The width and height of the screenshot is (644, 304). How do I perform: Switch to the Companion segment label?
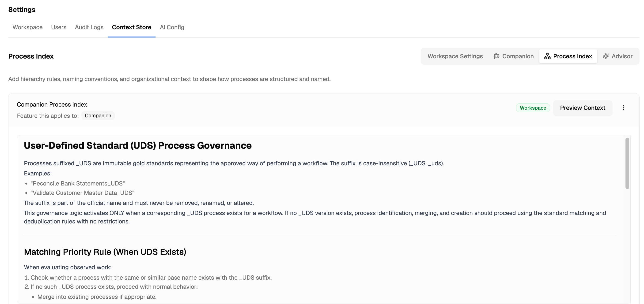tap(518, 56)
